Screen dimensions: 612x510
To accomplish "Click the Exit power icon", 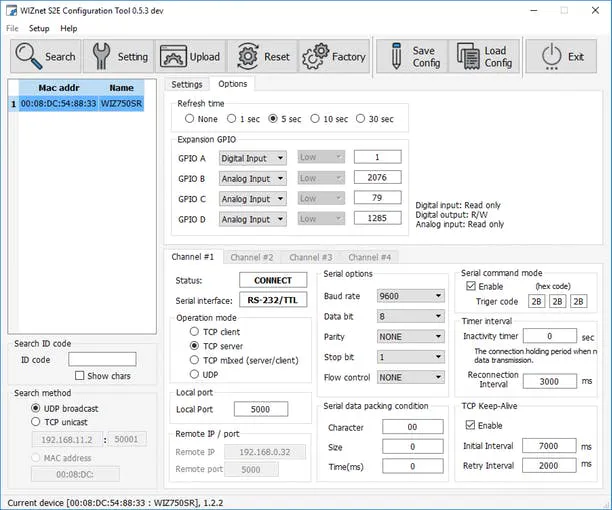I will tap(552, 57).
